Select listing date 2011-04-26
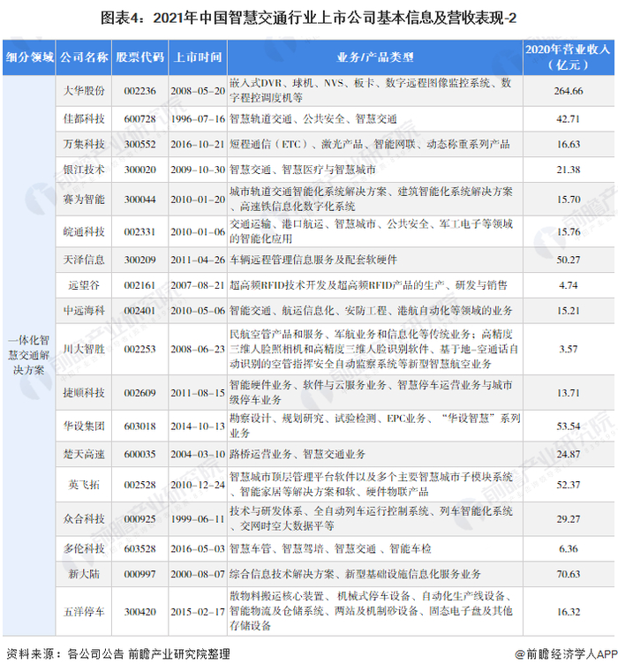The width and height of the screenshot is (618, 672). (x=198, y=260)
